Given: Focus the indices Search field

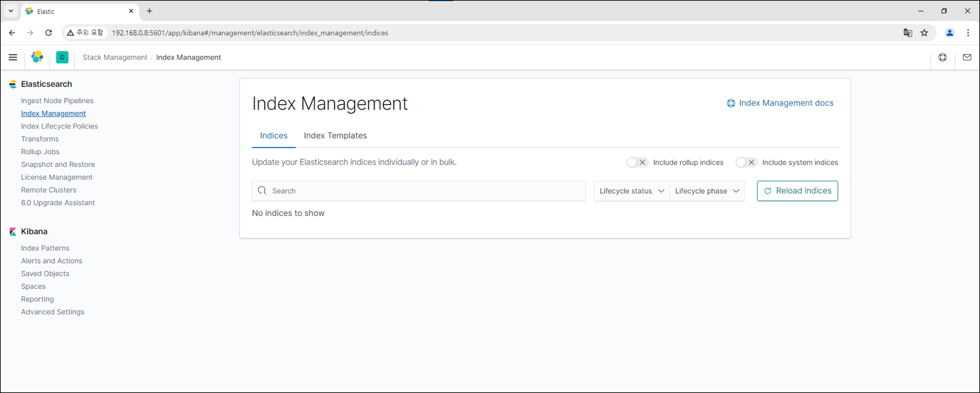Looking at the screenshot, I should click(419, 191).
